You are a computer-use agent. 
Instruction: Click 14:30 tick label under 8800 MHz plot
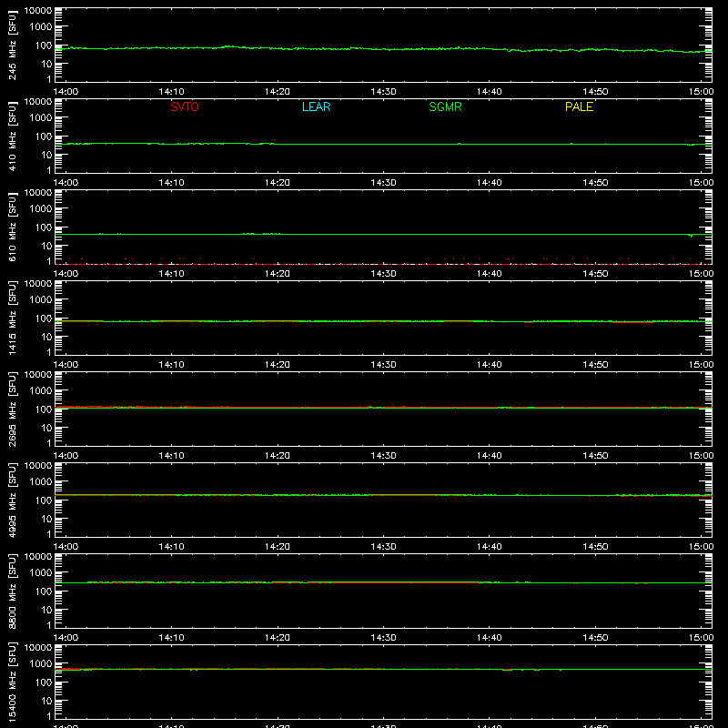(x=383, y=638)
